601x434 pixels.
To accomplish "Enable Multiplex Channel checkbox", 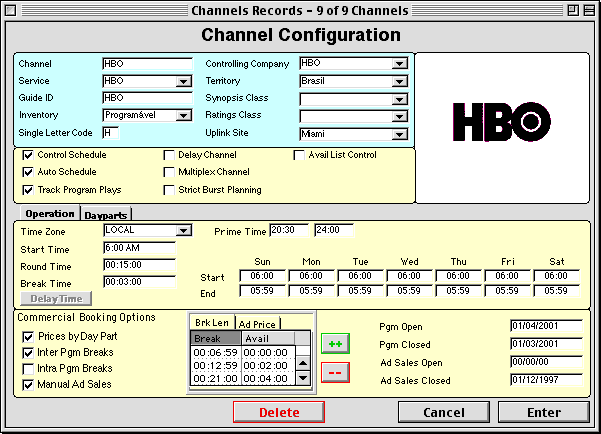I will point(169,172).
